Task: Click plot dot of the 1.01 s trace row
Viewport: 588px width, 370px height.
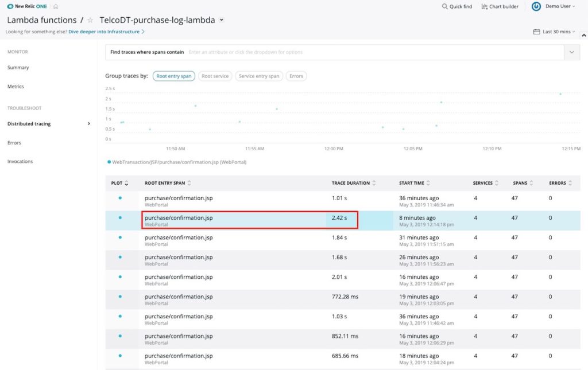Action: [120, 198]
